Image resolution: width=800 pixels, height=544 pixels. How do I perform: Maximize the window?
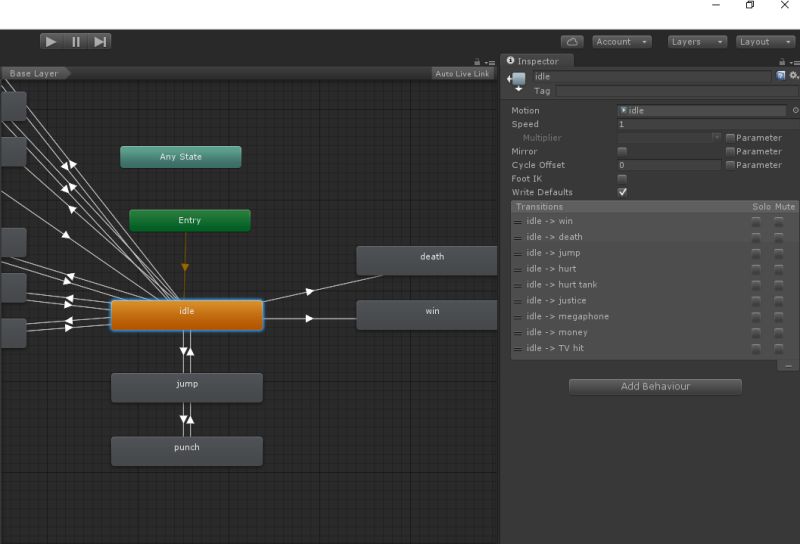749,5
